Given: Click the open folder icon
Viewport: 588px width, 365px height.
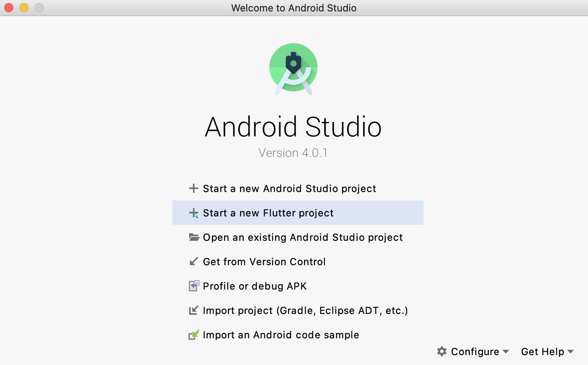Looking at the screenshot, I should click(x=194, y=237).
